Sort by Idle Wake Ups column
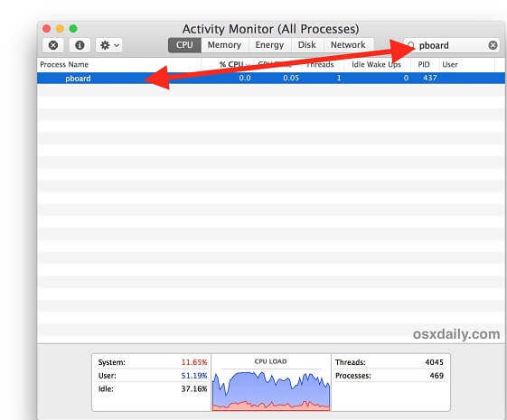The image size is (507, 420). click(376, 65)
